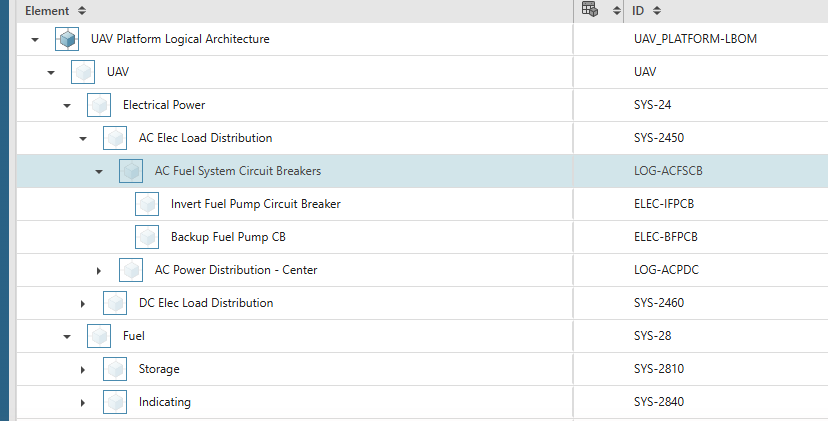Viewport: 828px width, 421px height.
Task: Click the AC Fuel System Circuit Breakers icon
Action: pyautogui.click(x=131, y=171)
